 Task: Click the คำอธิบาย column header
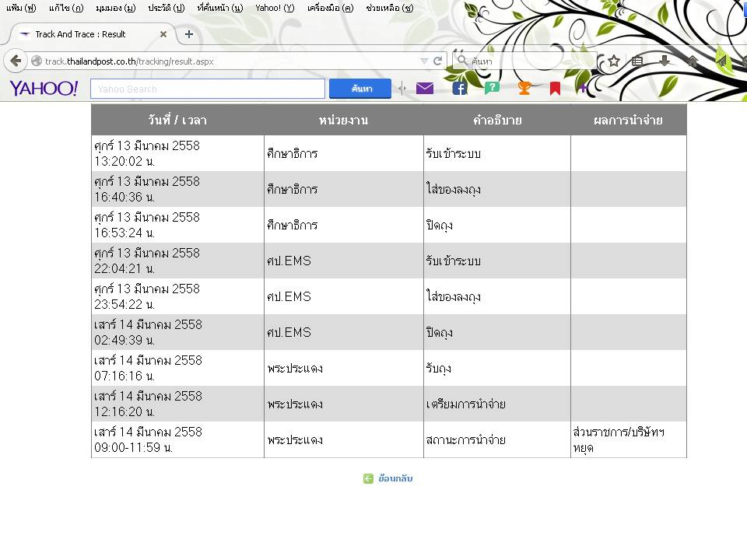coord(497,120)
